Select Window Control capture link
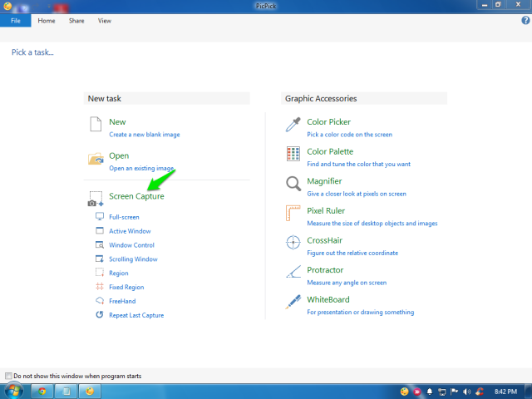The image size is (532, 399). coord(131,245)
